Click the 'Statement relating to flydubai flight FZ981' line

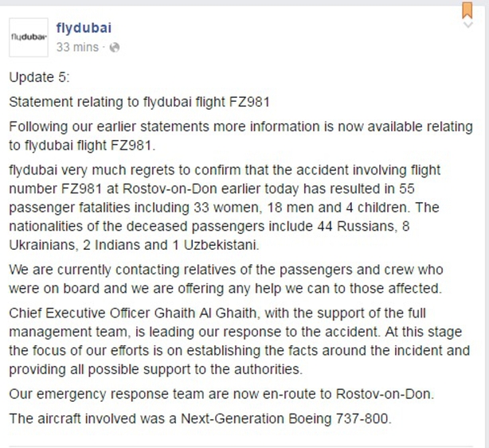[139, 102]
